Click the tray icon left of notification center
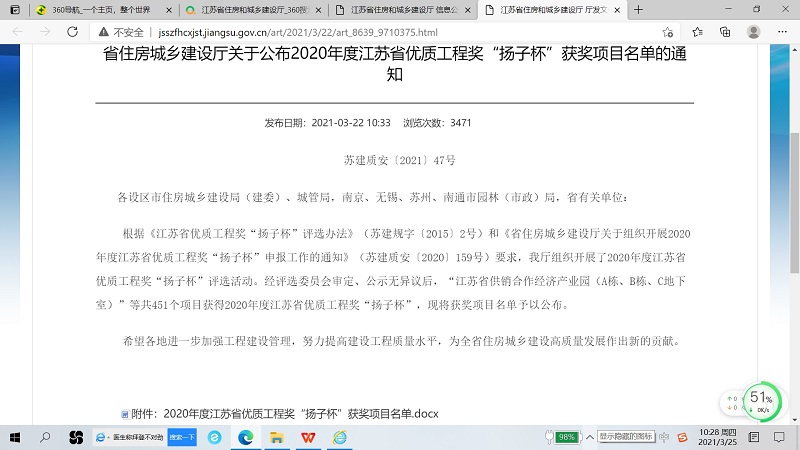800x450 pixels. click(754, 437)
